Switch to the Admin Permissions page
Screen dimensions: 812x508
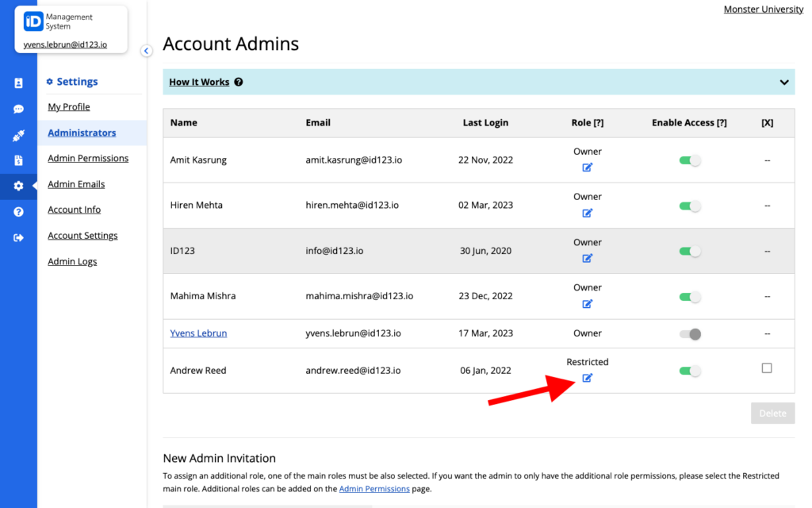coord(88,158)
